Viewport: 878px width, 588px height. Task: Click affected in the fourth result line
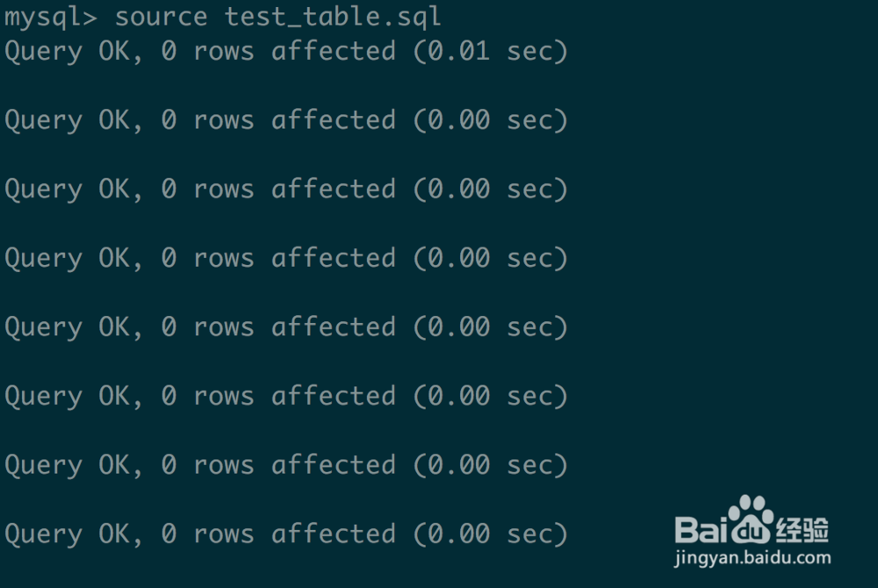coord(333,258)
